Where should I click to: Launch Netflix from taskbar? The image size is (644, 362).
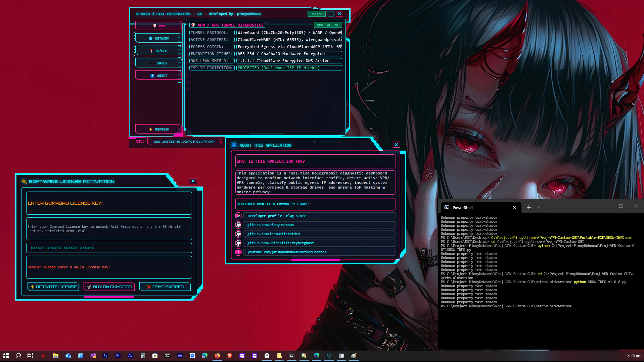[43, 356]
